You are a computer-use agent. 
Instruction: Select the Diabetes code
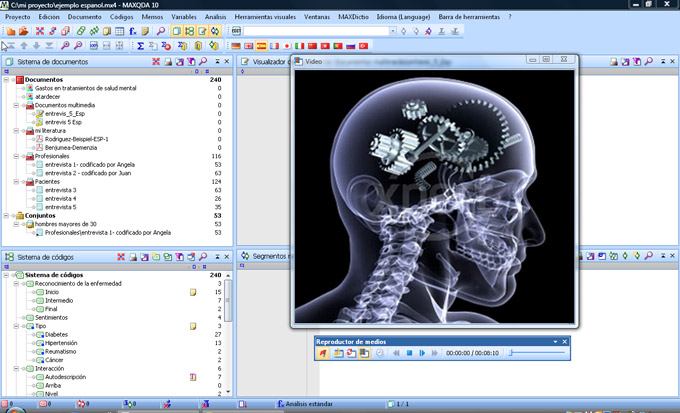click(56, 334)
